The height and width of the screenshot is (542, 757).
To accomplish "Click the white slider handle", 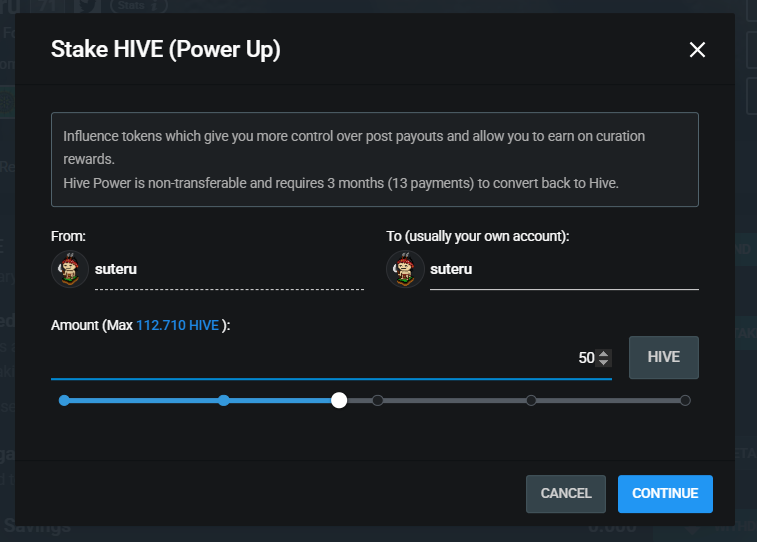I will point(339,400).
